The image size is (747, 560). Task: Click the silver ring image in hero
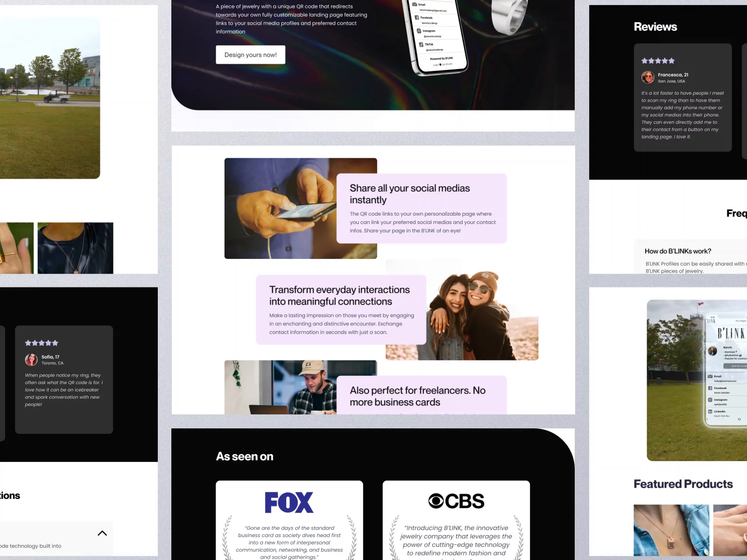tap(510, 19)
